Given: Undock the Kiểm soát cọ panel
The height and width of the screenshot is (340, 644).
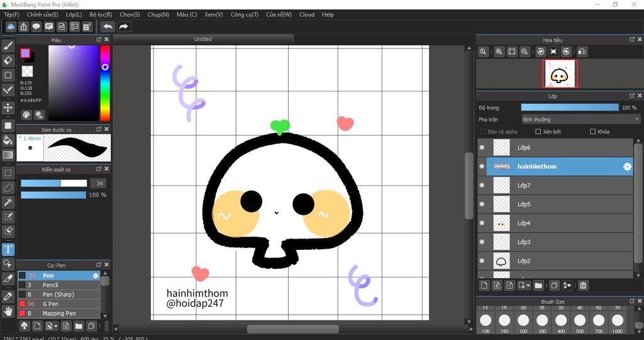Looking at the screenshot, I should click(x=99, y=169).
